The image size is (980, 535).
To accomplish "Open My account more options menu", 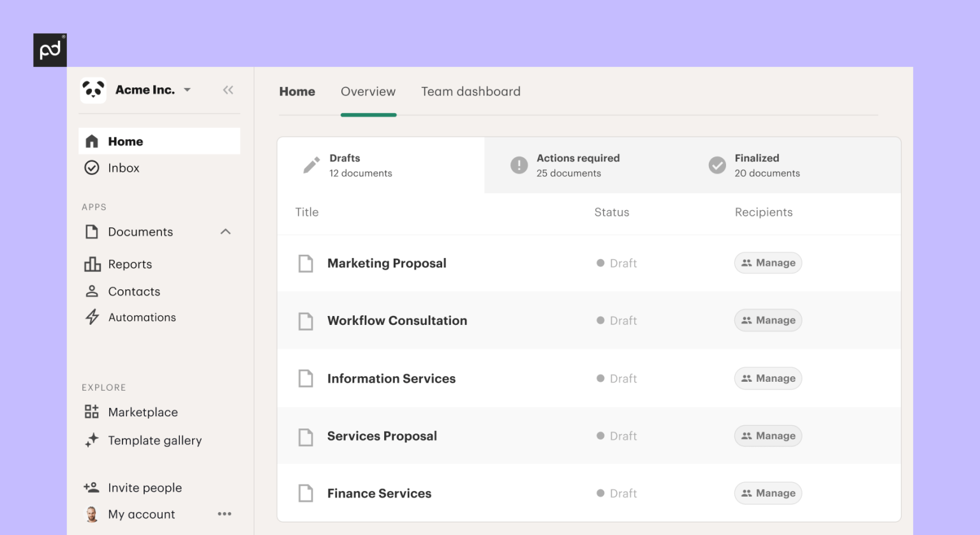I will pyautogui.click(x=225, y=514).
